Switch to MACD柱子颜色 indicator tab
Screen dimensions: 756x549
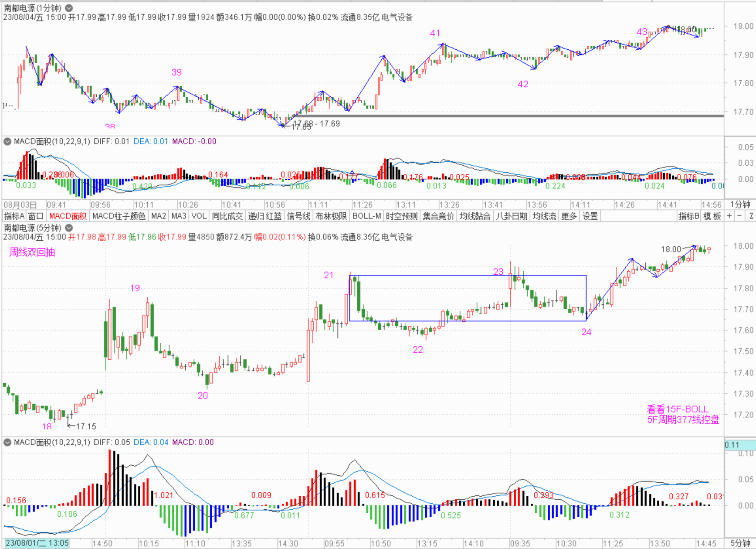[119, 216]
